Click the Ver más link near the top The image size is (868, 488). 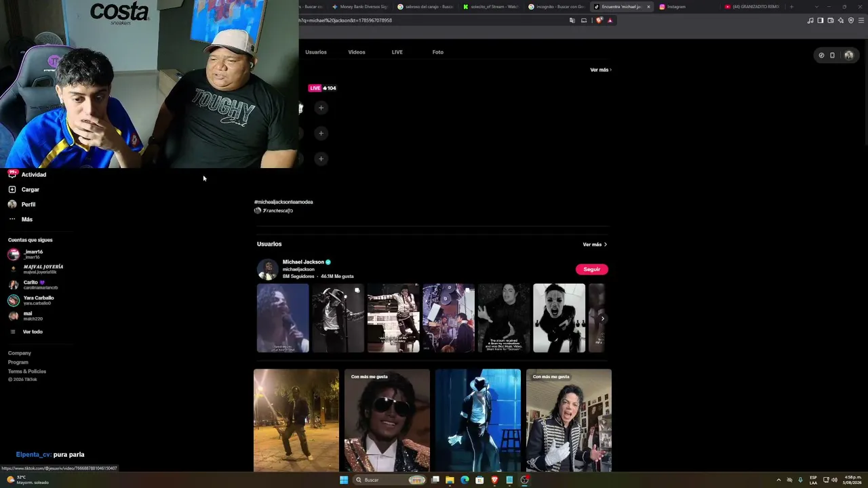click(601, 70)
